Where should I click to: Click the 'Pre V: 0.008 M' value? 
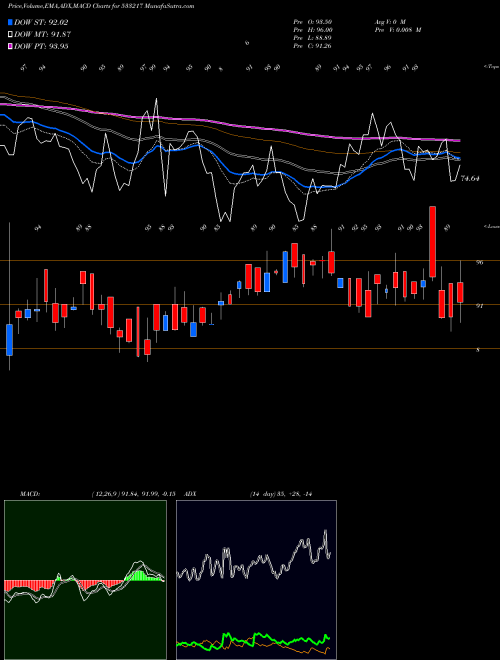(397, 30)
